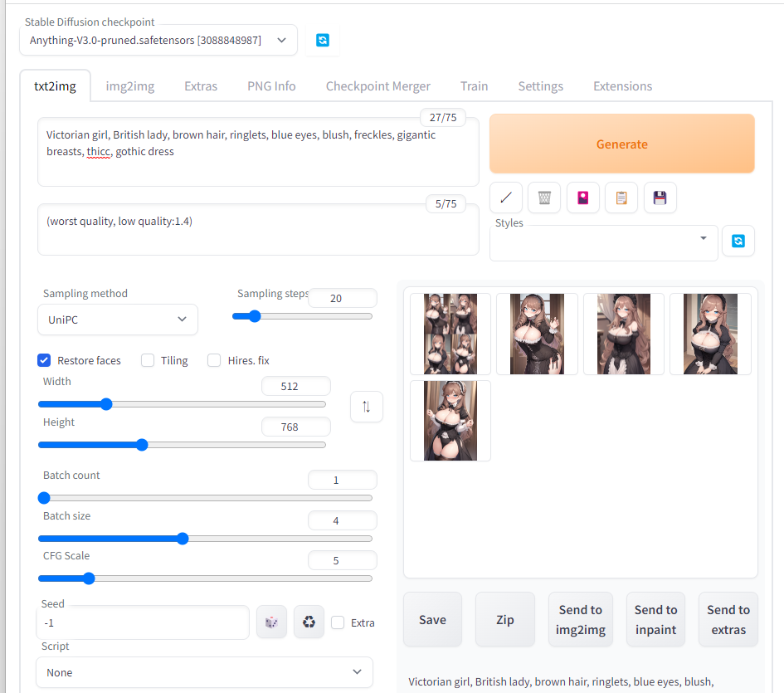Show extra networks via the pink card icon
The height and width of the screenshot is (693, 784).
click(582, 198)
